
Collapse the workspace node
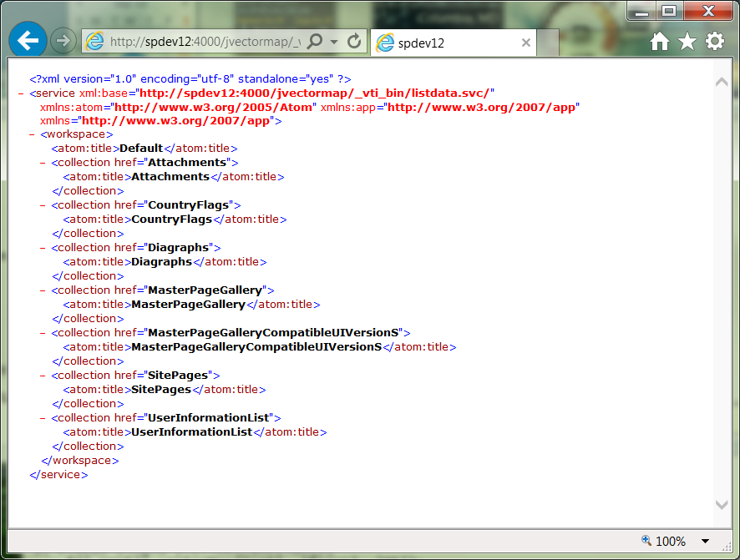tap(30, 134)
